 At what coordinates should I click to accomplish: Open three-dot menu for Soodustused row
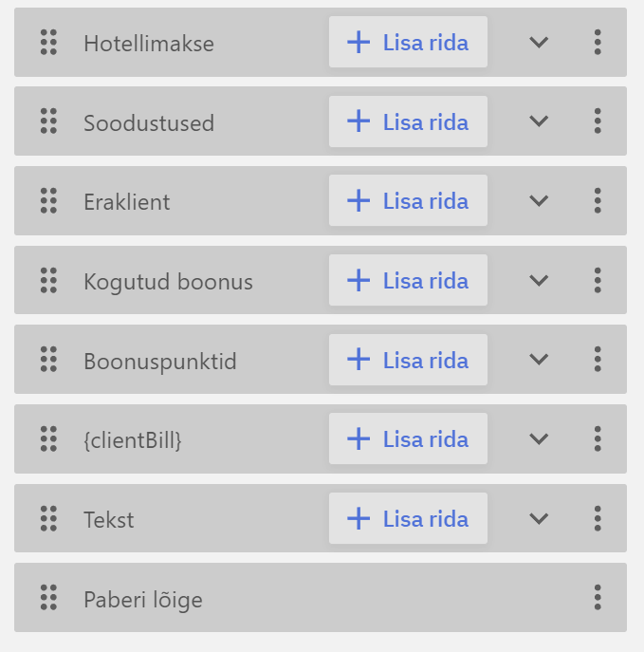[x=598, y=121]
